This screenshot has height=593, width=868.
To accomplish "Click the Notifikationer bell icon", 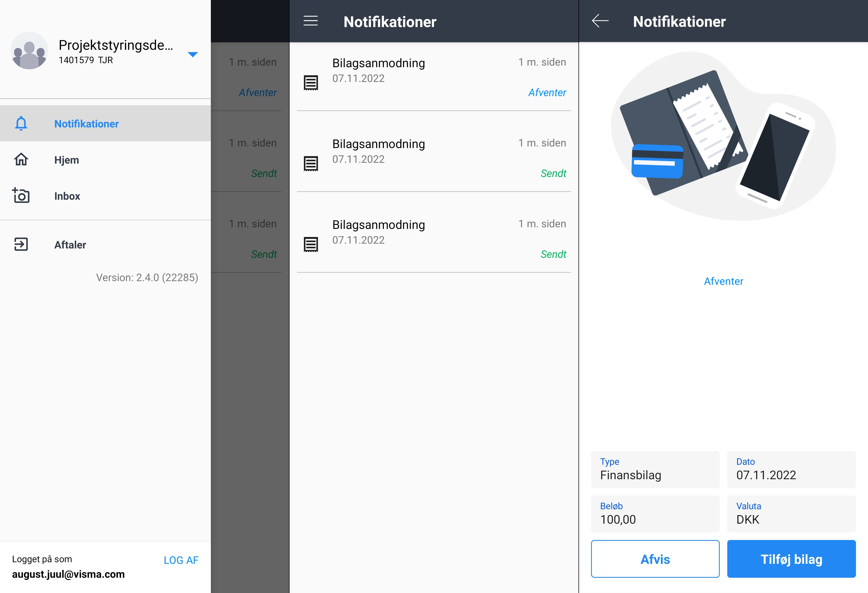I will 21,123.
